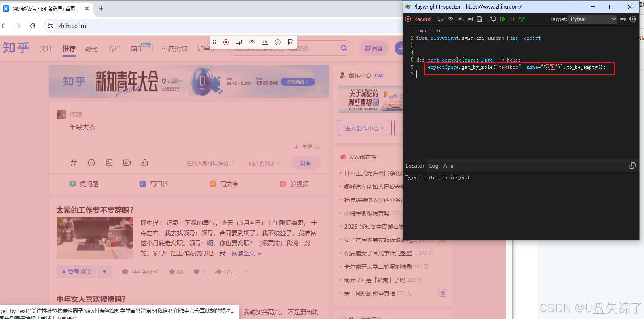Image resolution: width=644 pixels, height=319 pixels.
Task: Click the Record button in Playwright Inspector
Action: (418, 19)
